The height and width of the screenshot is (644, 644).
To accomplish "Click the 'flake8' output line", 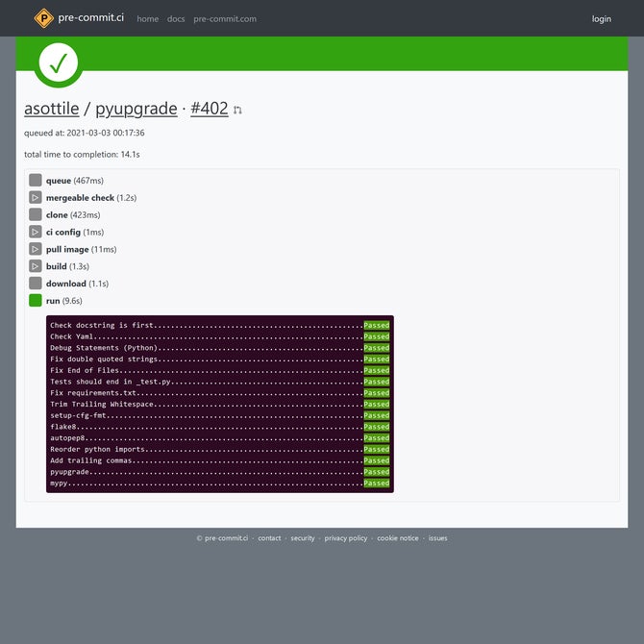I will (x=220, y=427).
